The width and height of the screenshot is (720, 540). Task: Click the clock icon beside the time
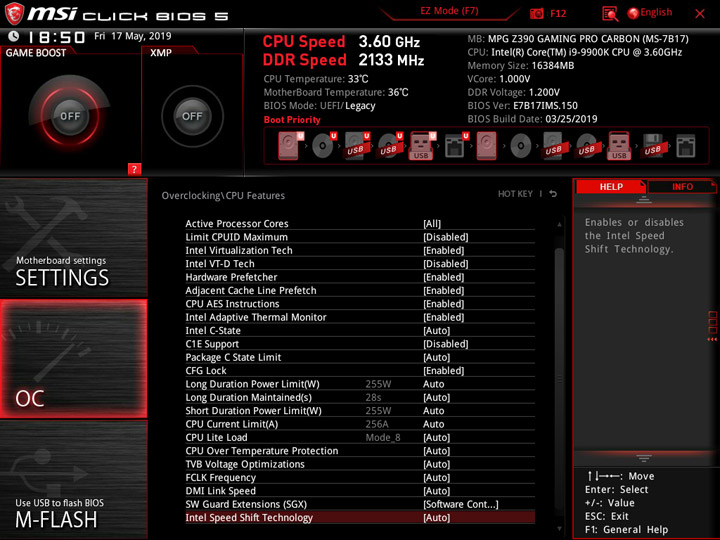click(x=14, y=36)
